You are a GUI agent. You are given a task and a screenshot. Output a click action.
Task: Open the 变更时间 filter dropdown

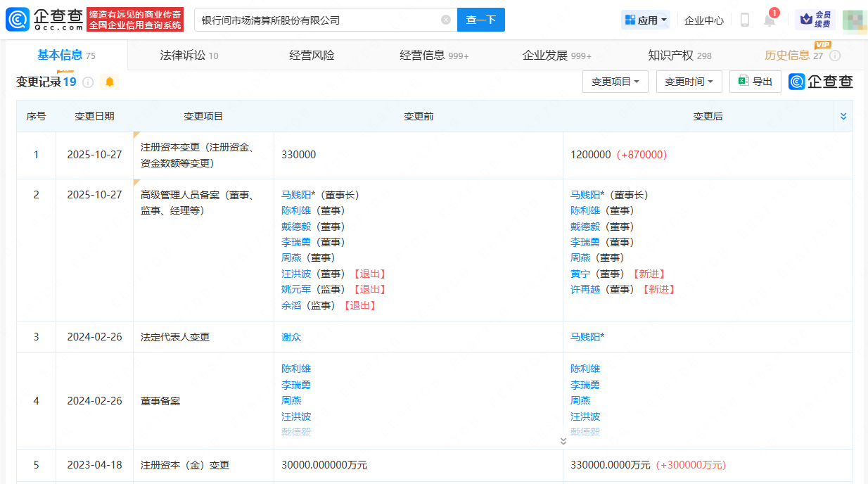689,82
